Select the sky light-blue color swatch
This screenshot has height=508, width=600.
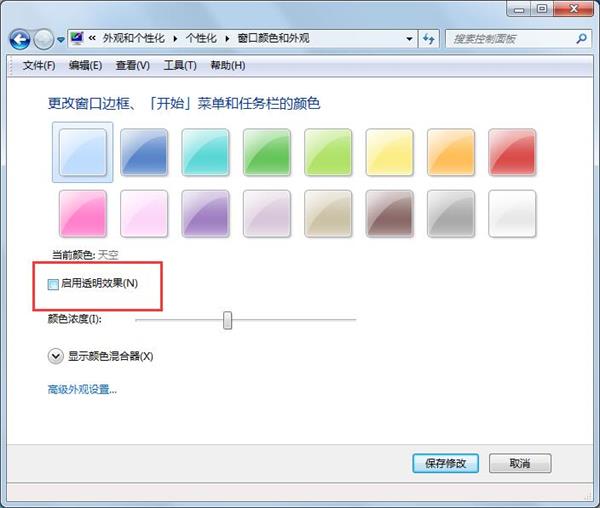(83, 152)
